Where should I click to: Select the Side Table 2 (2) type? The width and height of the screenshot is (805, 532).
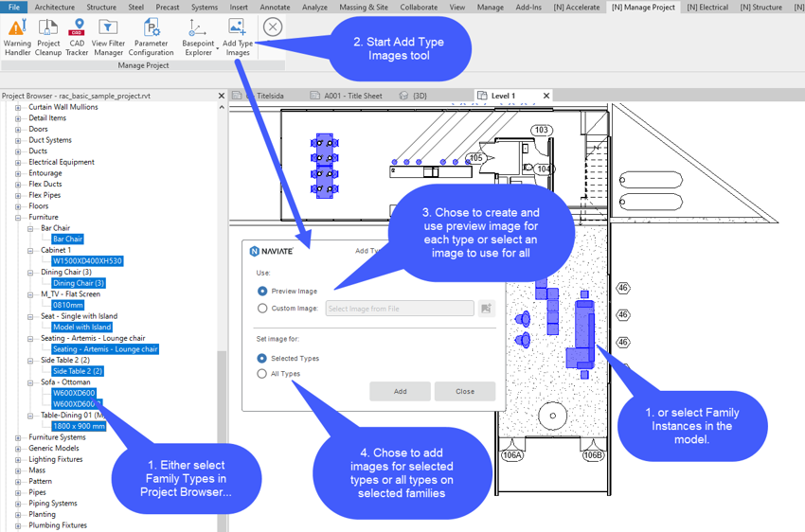pyautogui.click(x=78, y=371)
